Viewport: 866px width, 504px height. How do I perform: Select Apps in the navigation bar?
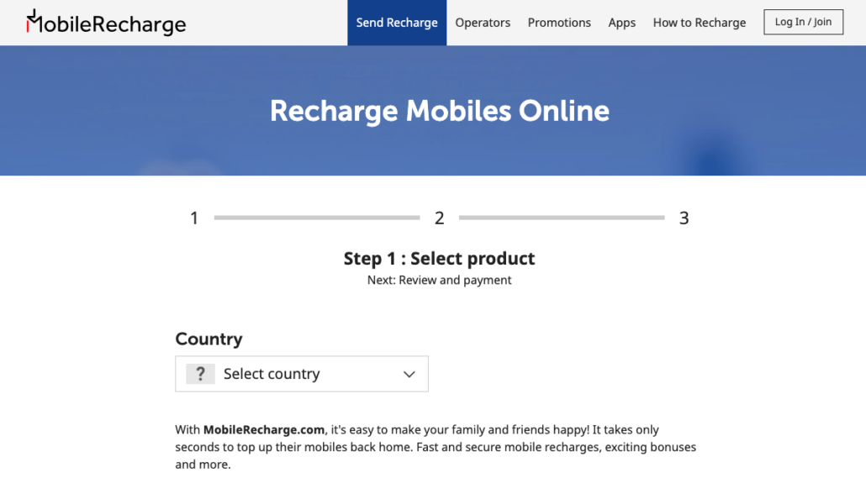[622, 23]
